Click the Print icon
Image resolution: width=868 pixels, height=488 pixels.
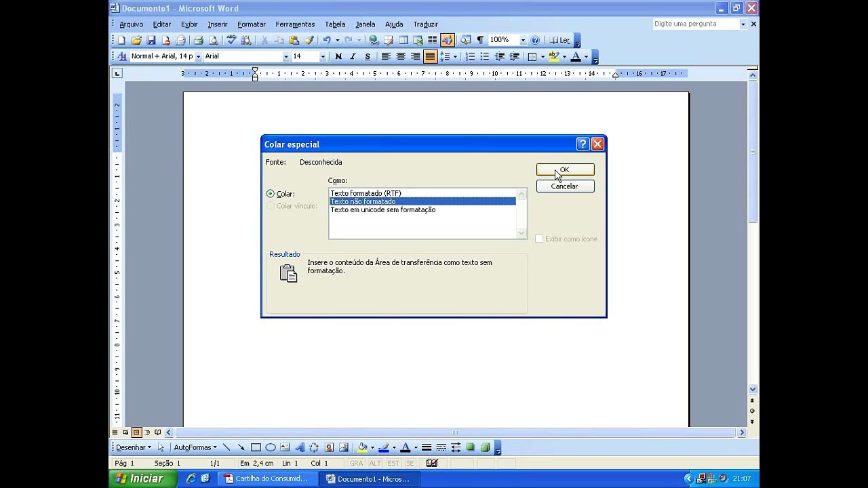199,41
